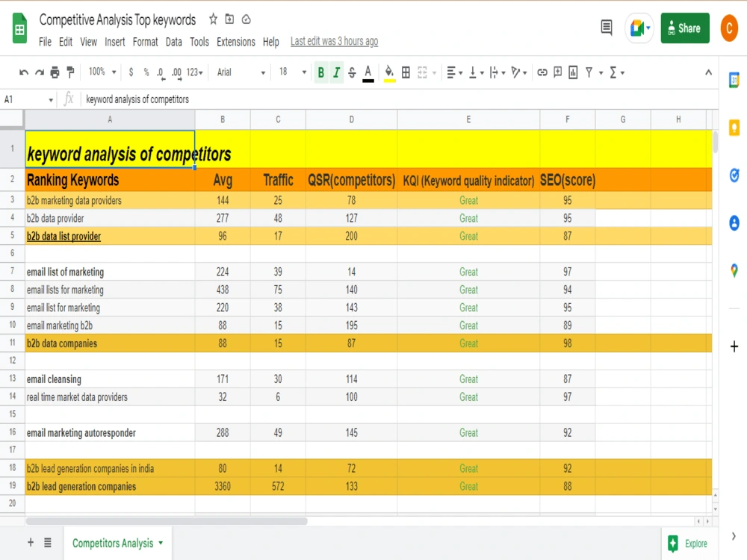Open the Tools menu
The image size is (747, 560).
pyautogui.click(x=199, y=42)
